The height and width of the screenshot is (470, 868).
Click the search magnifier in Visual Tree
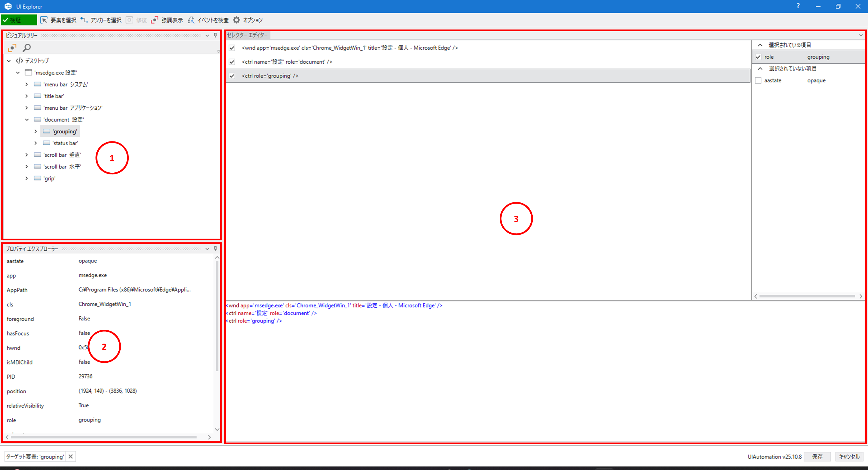click(x=27, y=48)
